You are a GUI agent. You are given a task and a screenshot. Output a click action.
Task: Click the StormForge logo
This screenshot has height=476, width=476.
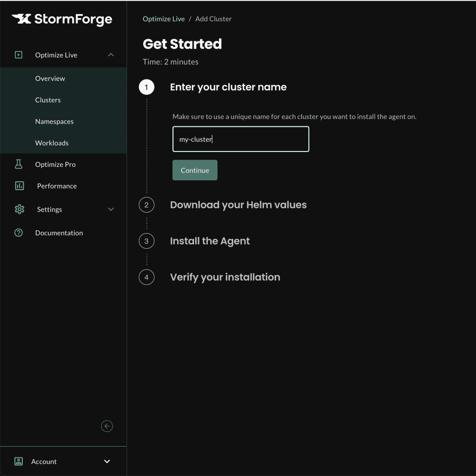point(62,19)
